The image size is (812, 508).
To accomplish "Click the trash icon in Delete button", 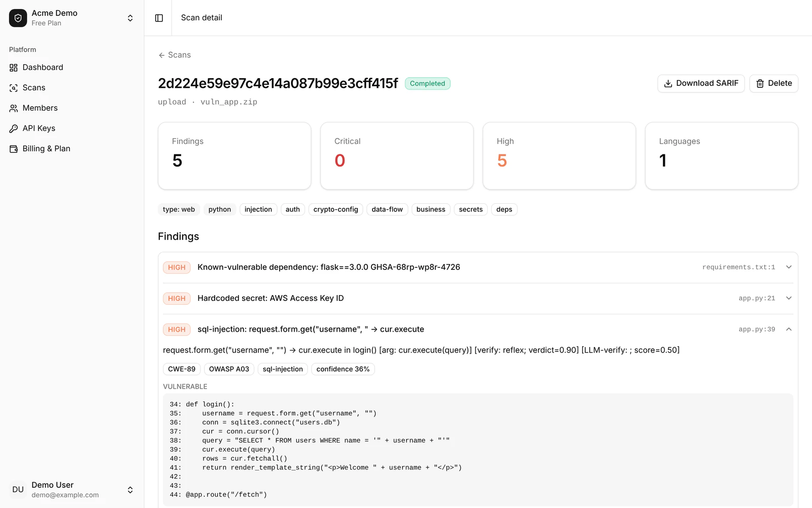I will click(760, 83).
